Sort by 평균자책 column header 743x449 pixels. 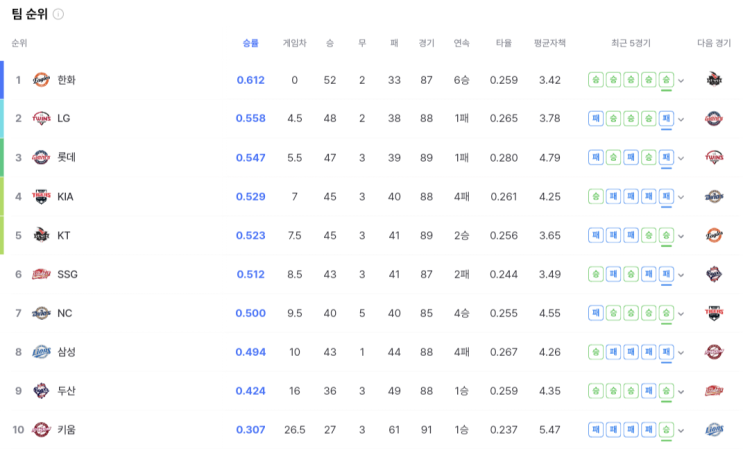(549, 43)
